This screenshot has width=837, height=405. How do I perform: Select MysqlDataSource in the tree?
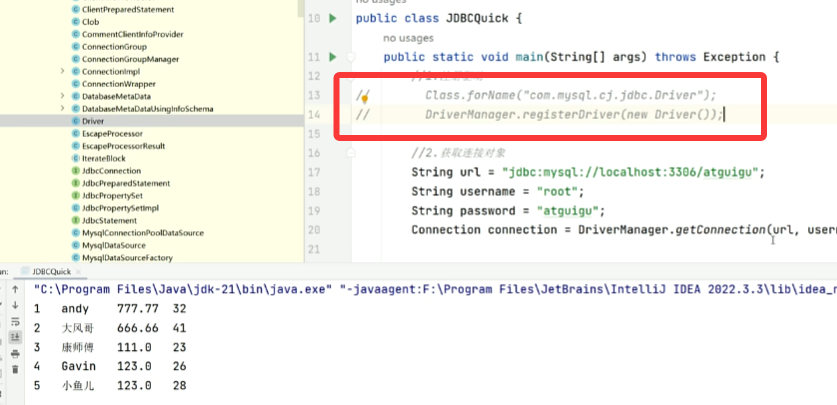pos(114,245)
